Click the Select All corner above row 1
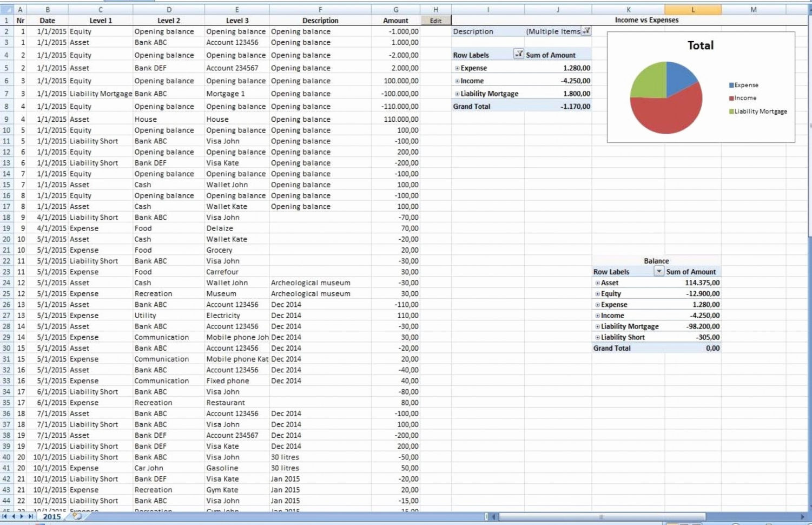Image resolution: width=812 pixels, height=525 pixels. (x=6, y=9)
